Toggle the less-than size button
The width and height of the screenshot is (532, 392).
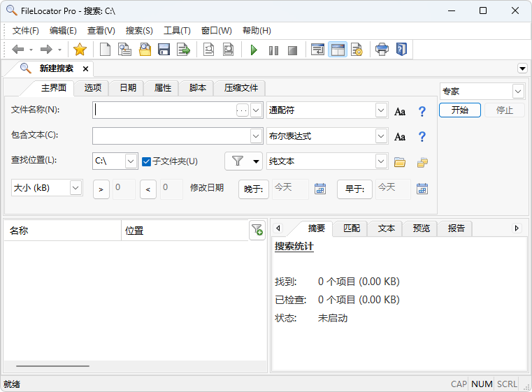pos(148,189)
